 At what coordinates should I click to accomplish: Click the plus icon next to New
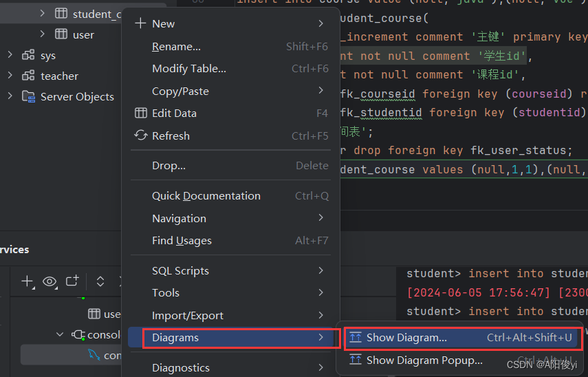click(140, 23)
